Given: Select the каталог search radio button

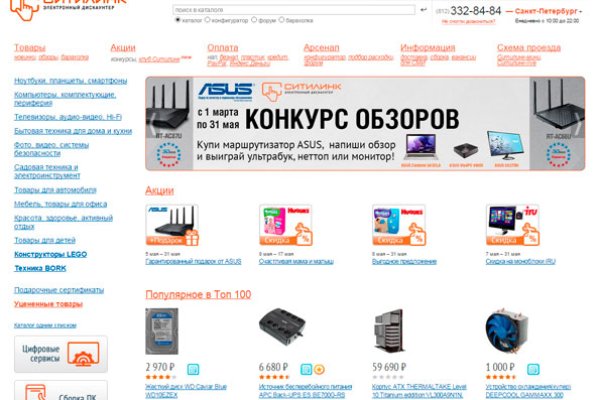Looking at the screenshot, I should point(178,20).
